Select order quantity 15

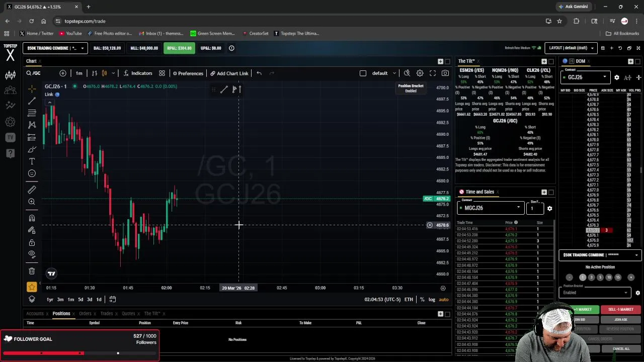(x=618, y=278)
